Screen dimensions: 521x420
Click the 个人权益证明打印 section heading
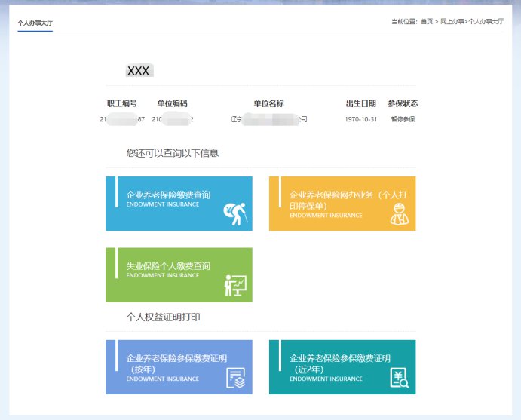163,317
